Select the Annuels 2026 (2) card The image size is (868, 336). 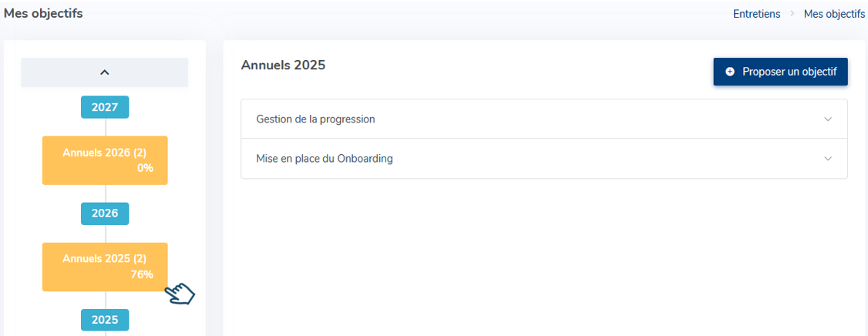(105, 160)
